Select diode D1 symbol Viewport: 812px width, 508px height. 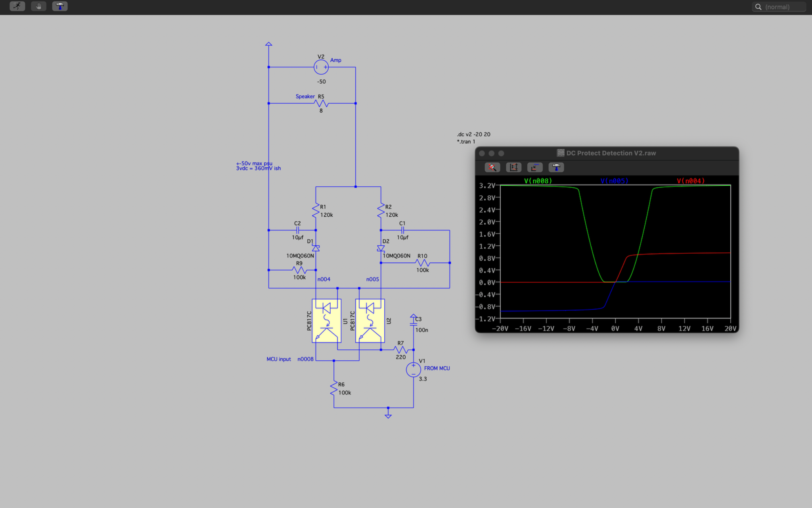click(316, 248)
